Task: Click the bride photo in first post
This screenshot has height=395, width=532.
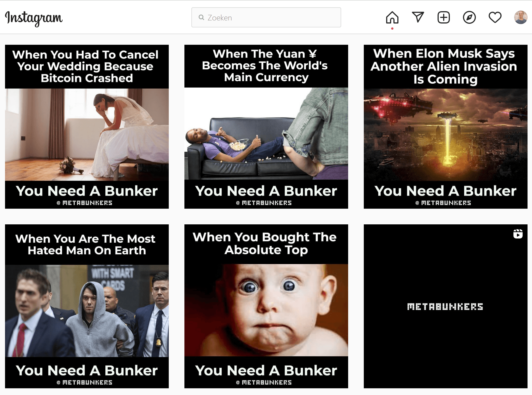Action: [x=87, y=135]
